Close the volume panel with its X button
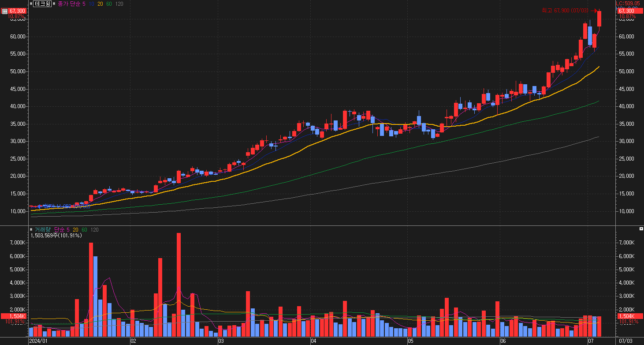 641,229
